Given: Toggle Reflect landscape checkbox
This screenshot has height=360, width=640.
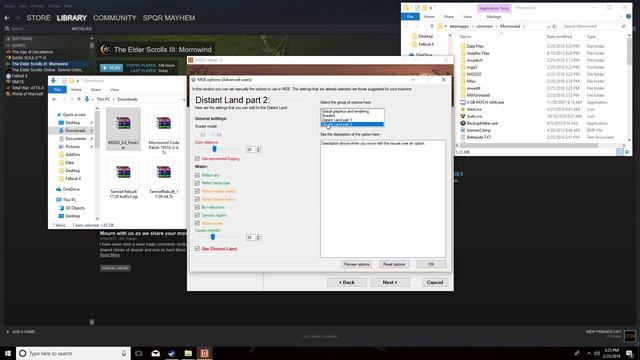Looking at the screenshot, I should pyautogui.click(x=197, y=183).
